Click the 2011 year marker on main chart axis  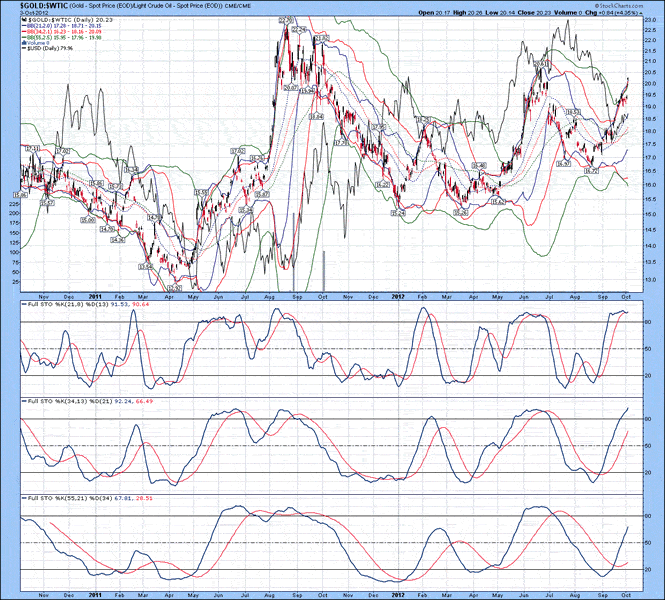point(94,297)
